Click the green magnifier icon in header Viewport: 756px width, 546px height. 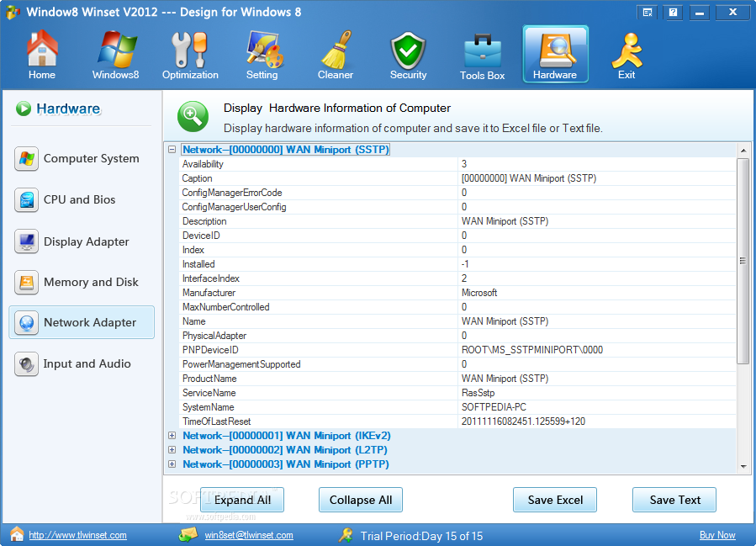click(193, 116)
